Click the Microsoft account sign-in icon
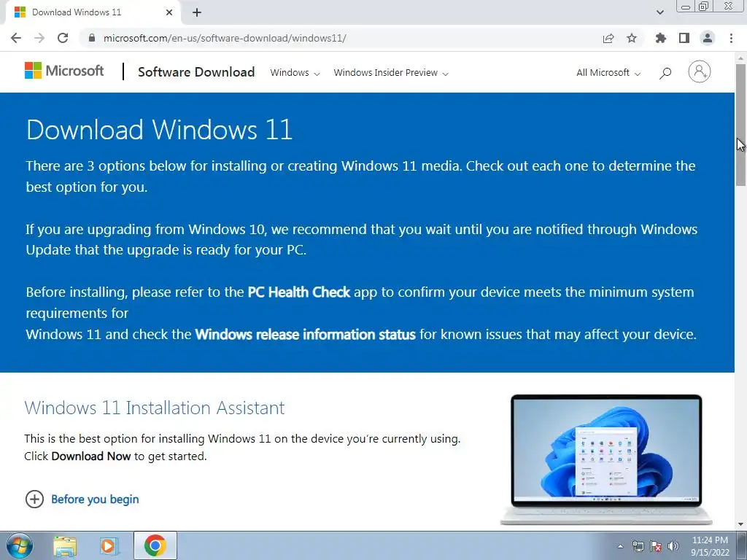747x560 pixels. 700,71
